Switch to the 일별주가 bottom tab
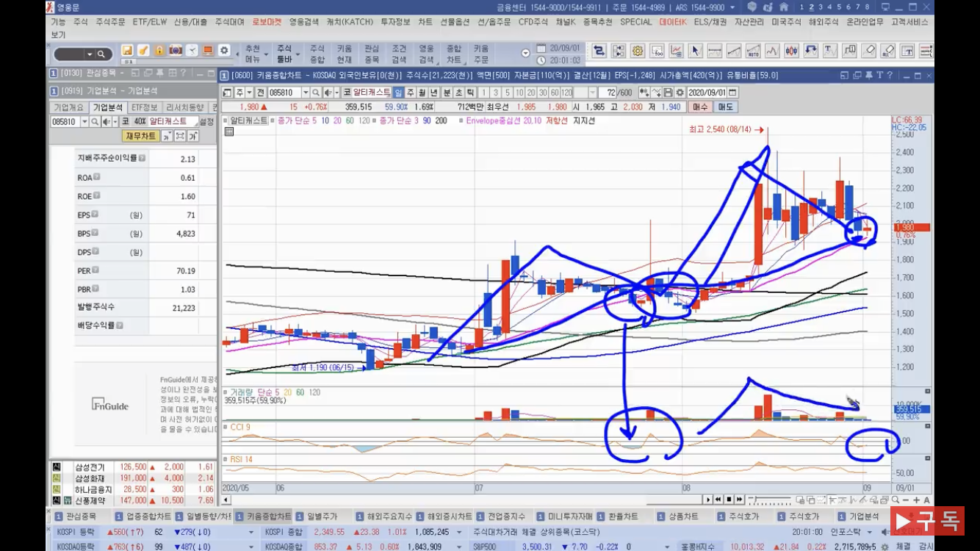Image resolution: width=980 pixels, height=551 pixels. tap(323, 516)
